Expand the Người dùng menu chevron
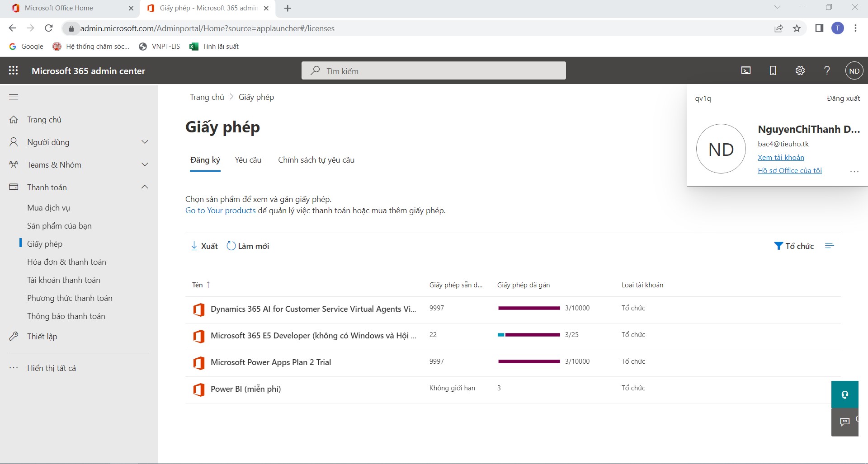868x464 pixels. click(x=145, y=142)
